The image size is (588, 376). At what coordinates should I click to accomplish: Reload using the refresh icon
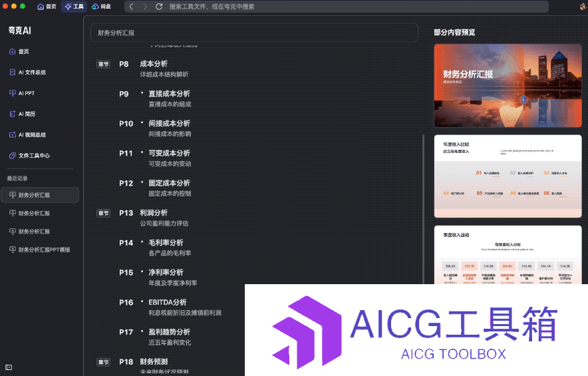(x=159, y=7)
